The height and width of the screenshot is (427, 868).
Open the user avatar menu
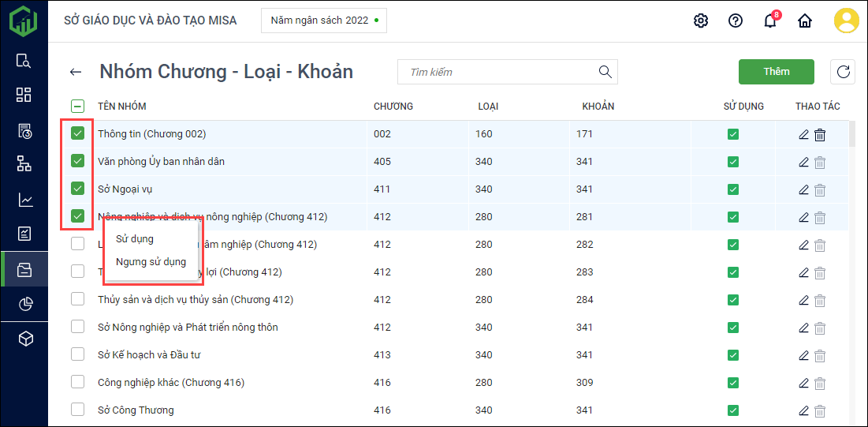(846, 21)
